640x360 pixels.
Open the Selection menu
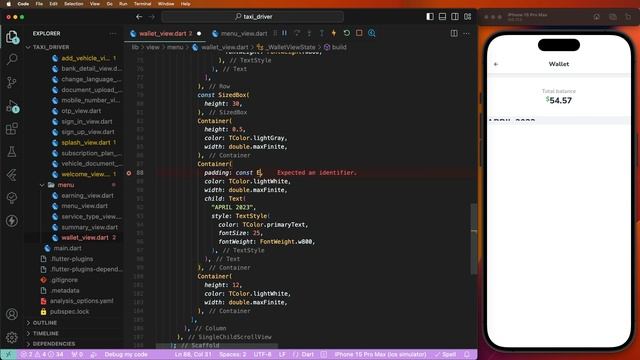click(74, 4)
